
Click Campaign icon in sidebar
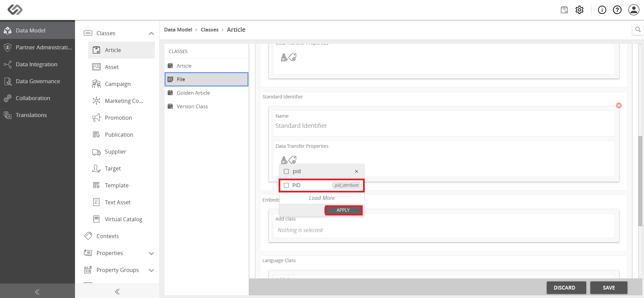coord(96,84)
